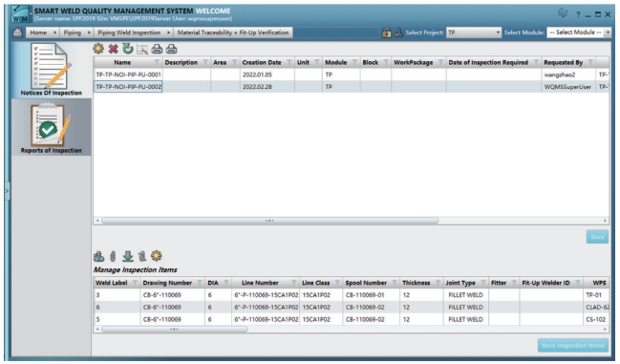The image size is (620, 364).
Task: Click the gold gear icon above Manage Inspection Items
Action: [156, 256]
